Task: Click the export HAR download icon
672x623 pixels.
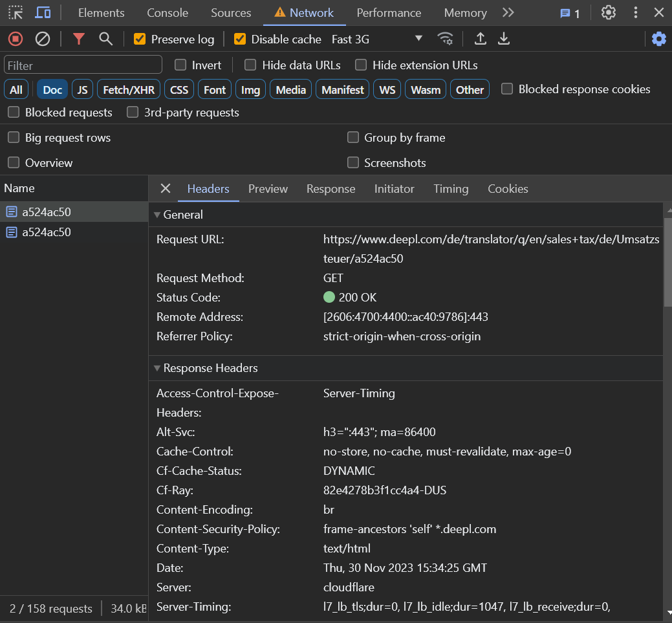Action: pos(504,39)
